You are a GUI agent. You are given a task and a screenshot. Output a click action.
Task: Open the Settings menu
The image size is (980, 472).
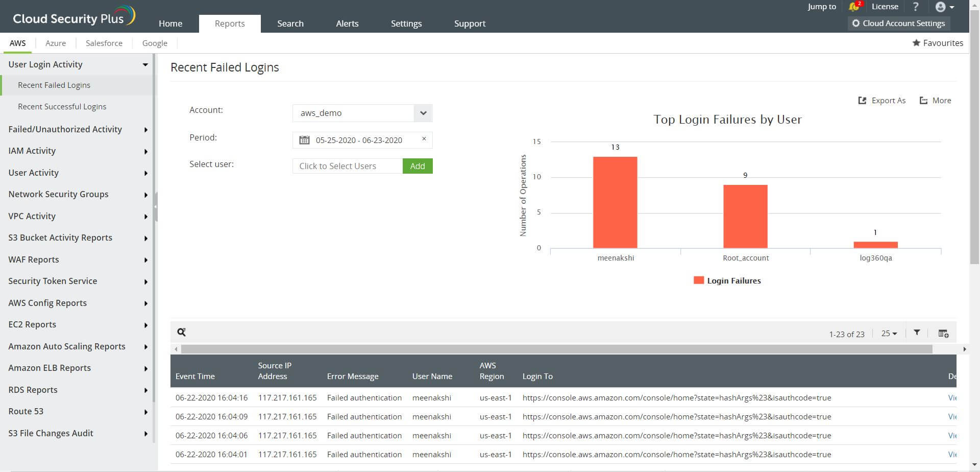point(406,23)
